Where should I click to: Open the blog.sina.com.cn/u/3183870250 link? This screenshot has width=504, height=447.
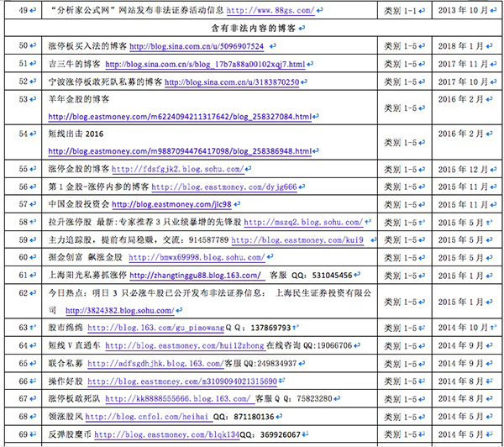tap(232, 82)
